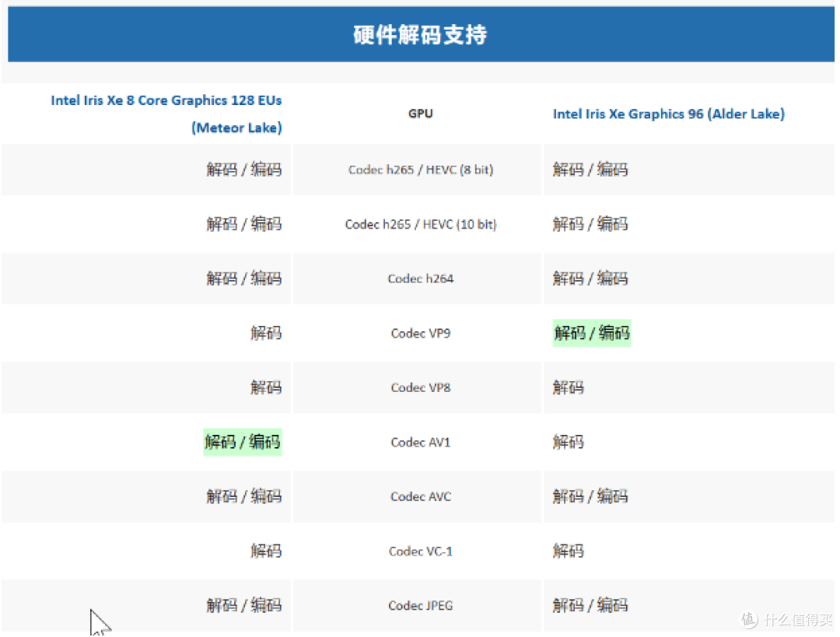Select the GPU column header

[421, 114]
